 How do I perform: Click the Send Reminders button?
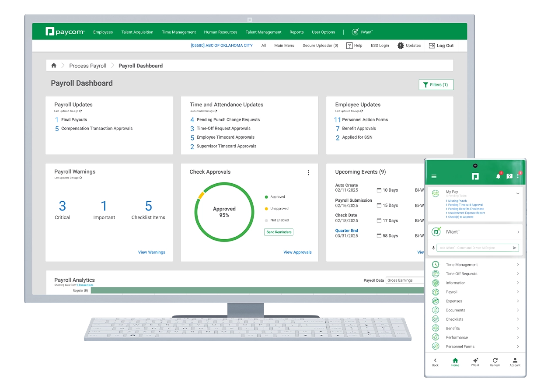[x=279, y=232]
